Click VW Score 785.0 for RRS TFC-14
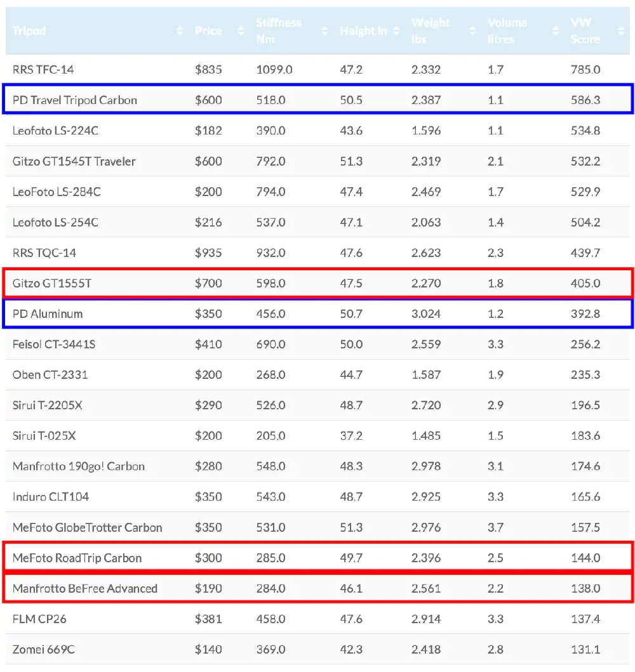The height and width of the screenshot is (672, 635). [x=585, y=69]
